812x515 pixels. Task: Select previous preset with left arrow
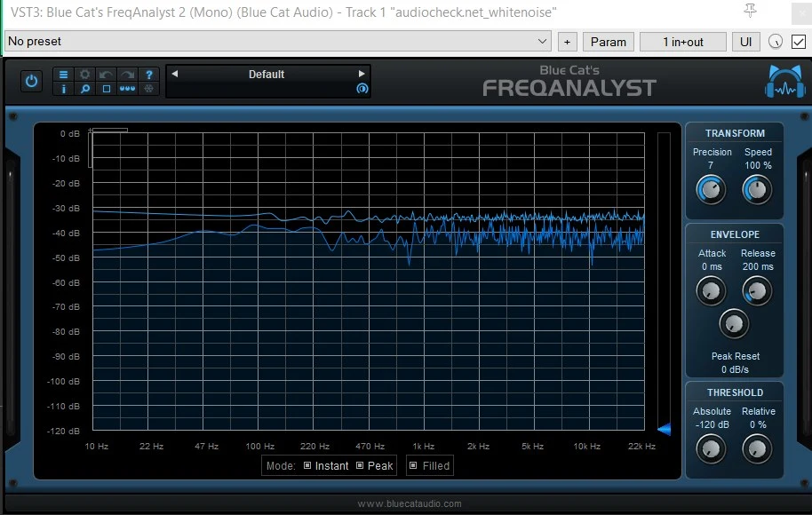(x=175, y=74)
